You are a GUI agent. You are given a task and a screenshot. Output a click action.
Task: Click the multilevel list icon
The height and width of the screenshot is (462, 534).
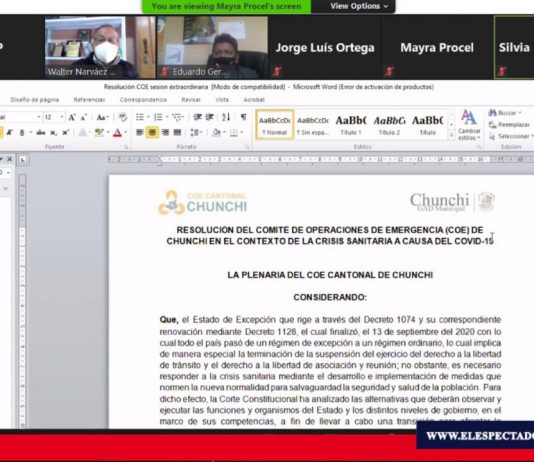(176, 117)
